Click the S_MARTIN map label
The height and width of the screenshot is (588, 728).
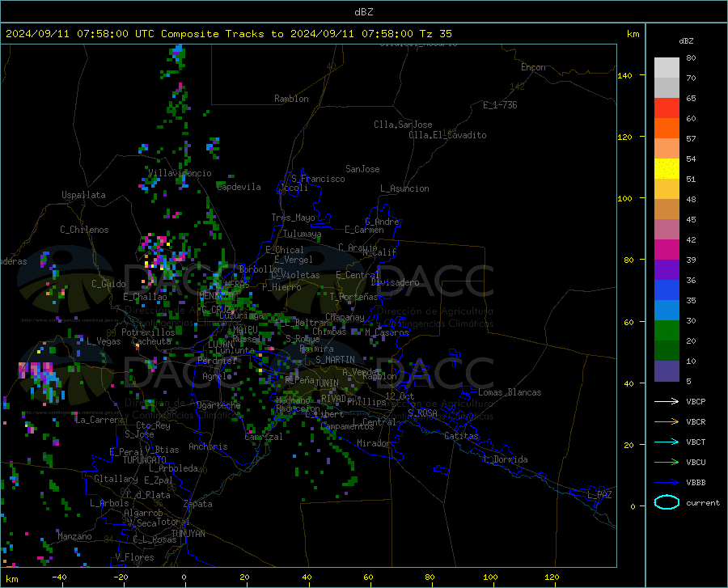click(x=335, y=360)
